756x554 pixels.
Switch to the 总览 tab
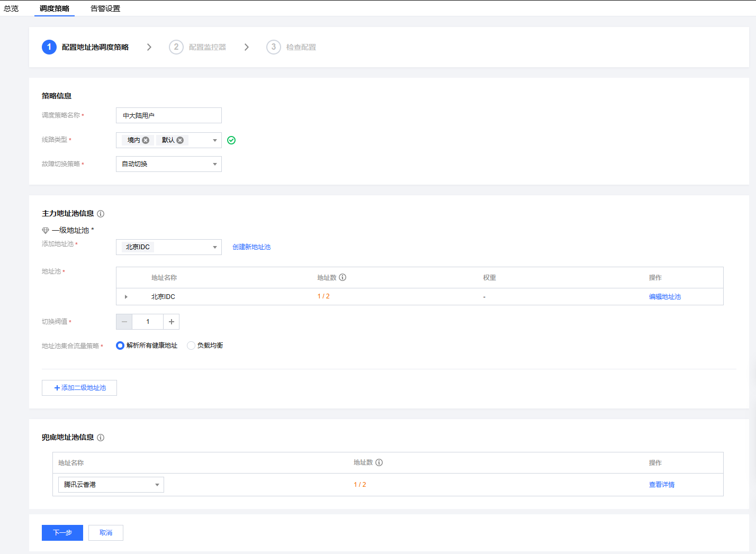coord(11,8)
